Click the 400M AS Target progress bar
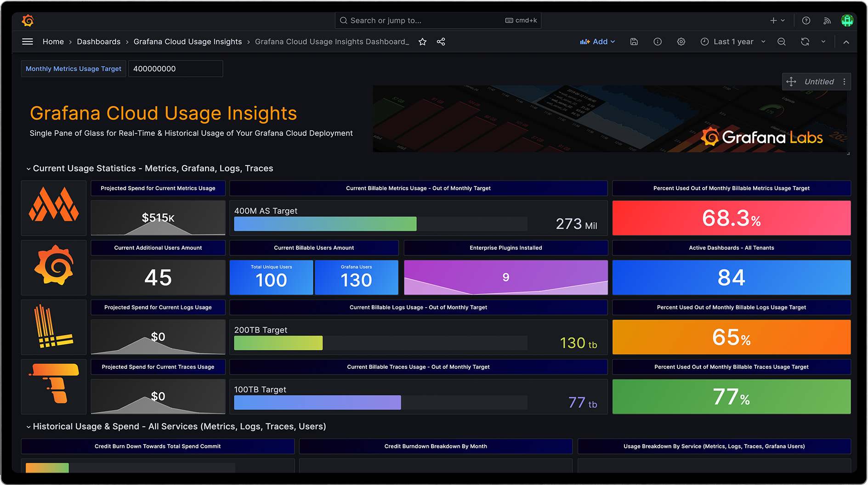 380,224
